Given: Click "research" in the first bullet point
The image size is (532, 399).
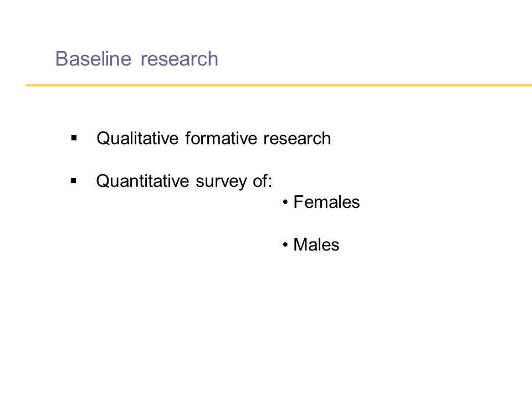Looking at the screenshot, I should pyautogui.click(x=297, y=139).
